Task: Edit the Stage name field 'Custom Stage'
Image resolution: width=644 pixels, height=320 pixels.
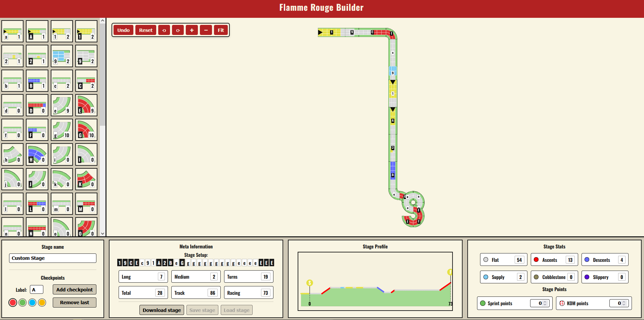Action: click(53, 258)
